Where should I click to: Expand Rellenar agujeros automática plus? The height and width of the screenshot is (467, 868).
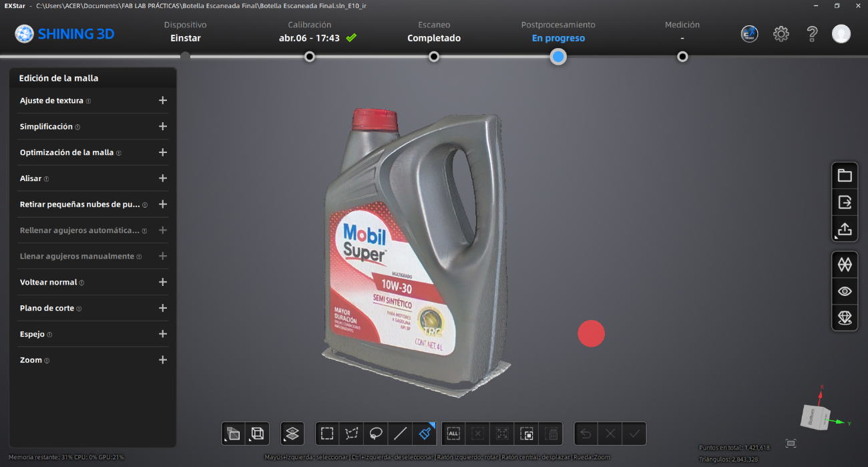click(162, 230)
